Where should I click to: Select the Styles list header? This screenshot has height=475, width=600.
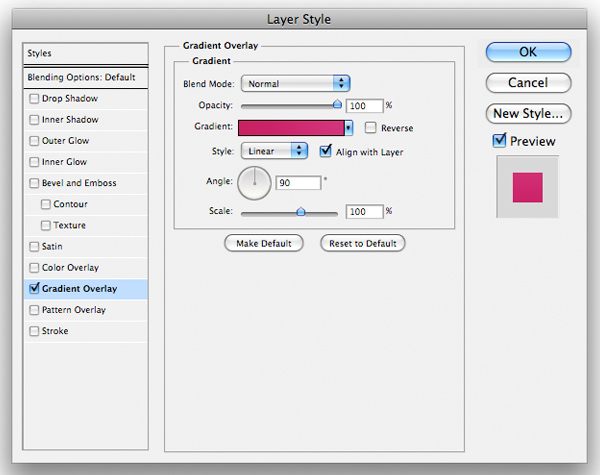[85, 54]
